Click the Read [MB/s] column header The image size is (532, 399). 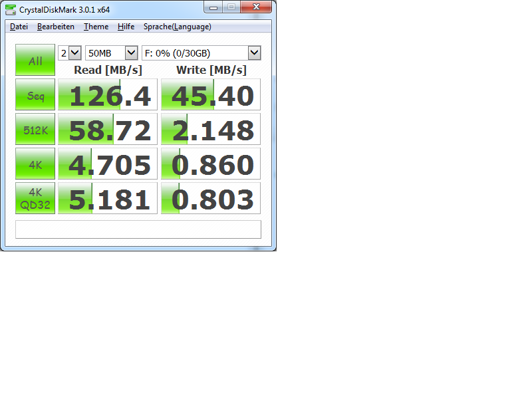click(108, 70)
